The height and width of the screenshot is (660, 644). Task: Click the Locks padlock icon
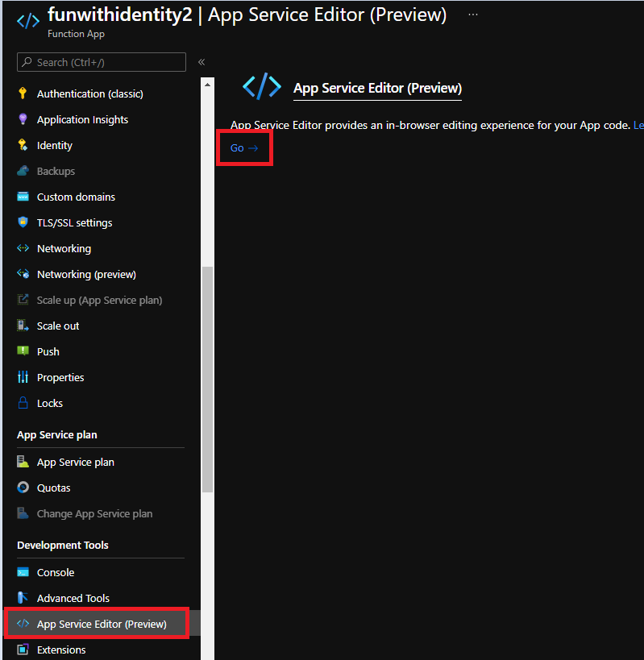click(x=23, y=402)
